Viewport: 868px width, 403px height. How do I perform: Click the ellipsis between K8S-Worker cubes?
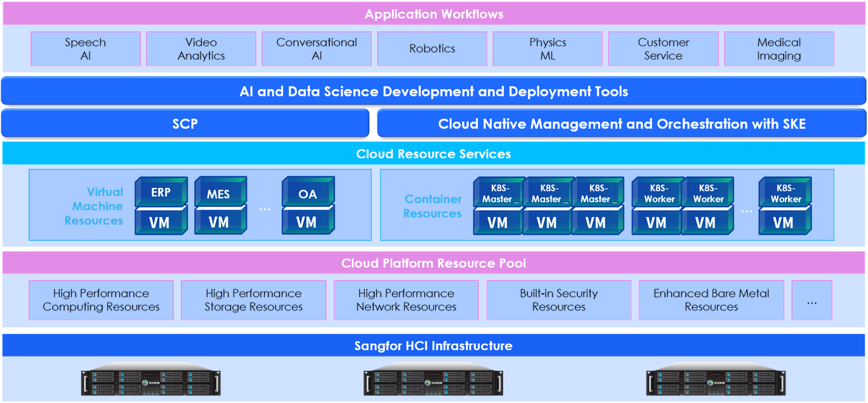point(746,209)
